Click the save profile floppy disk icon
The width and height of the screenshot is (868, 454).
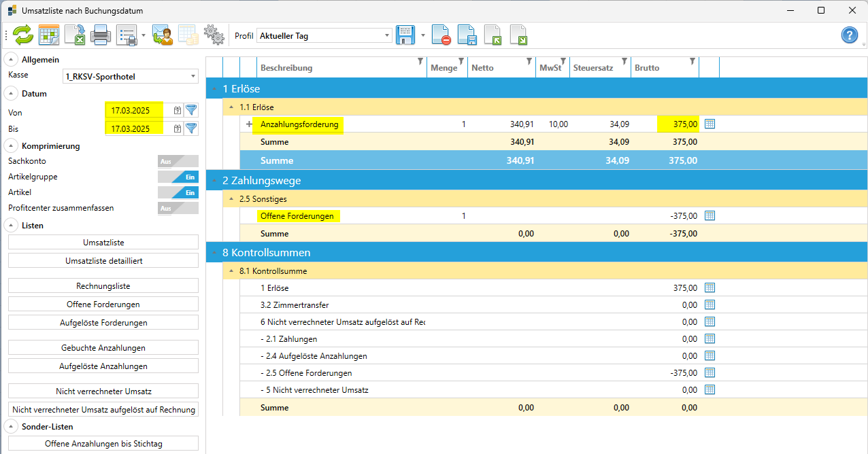point(406,35)
